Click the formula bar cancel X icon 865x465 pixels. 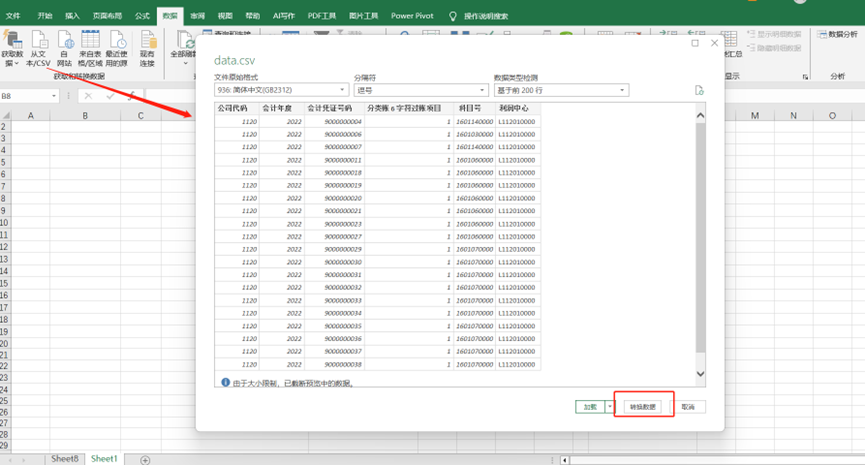[88, 96]
